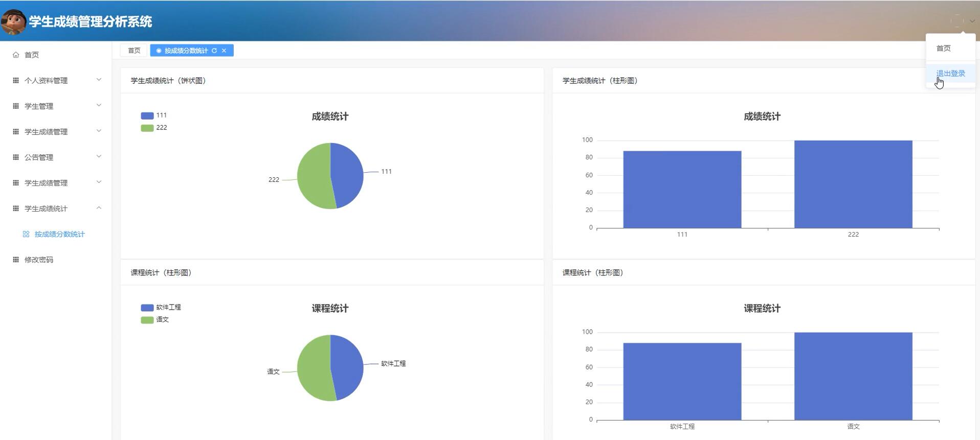Toggle the 111 legend in 成绩统计 pie
Viewport: 980px width, 440px height.
[154, 115]
